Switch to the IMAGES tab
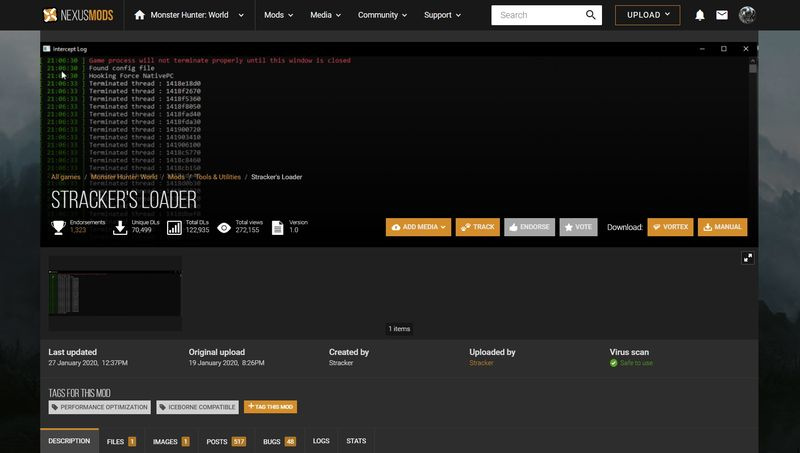Viewport: 800px width, 453px height. click(x=171, y=441)
